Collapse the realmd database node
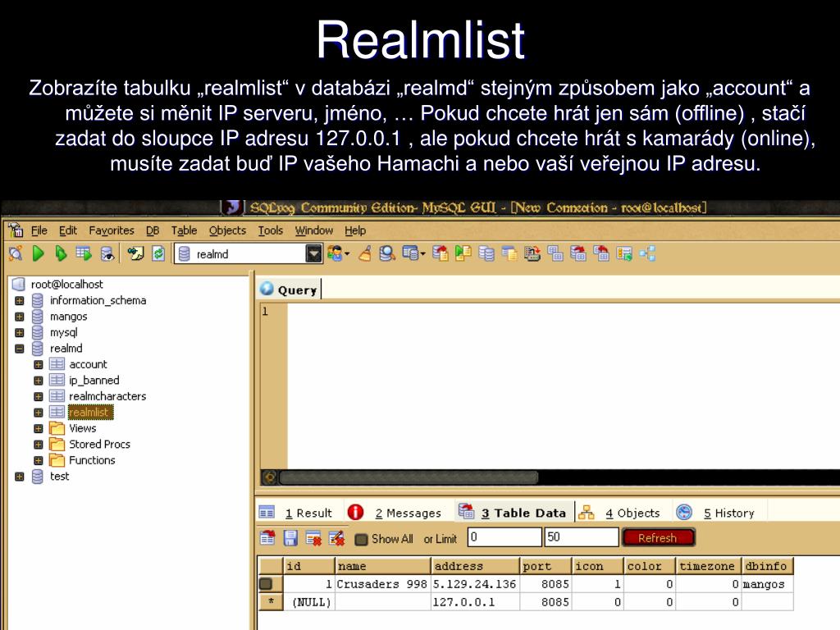 (20, 349)
